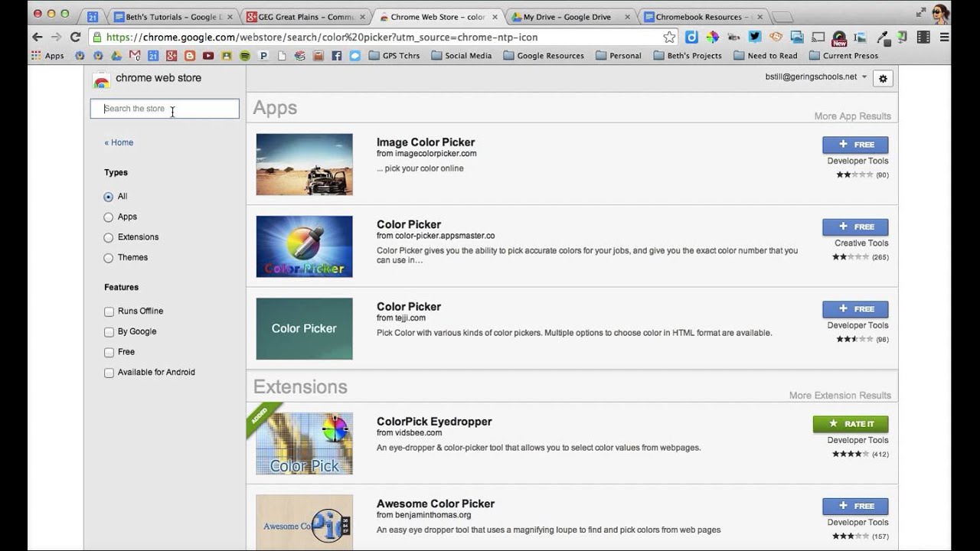Click RATE IT for ColorPick Eyedropper
Screen dimensions: 980x551
point(851,424)
